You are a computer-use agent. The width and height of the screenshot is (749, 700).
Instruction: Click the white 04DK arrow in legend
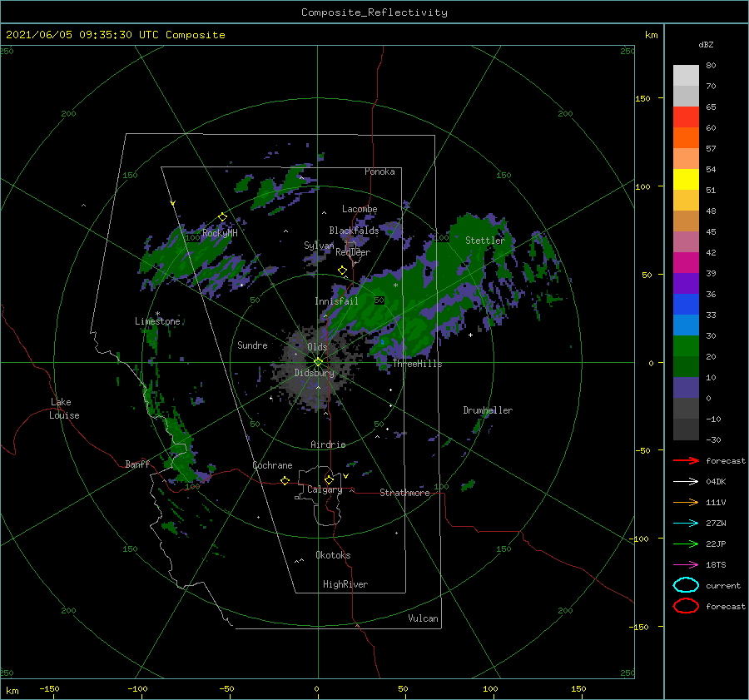[x=686, y=481]
